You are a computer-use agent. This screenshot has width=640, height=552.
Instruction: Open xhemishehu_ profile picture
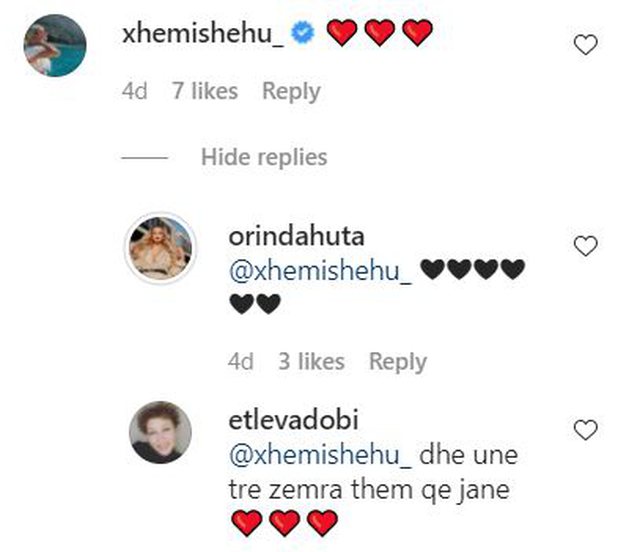(53, 46)
